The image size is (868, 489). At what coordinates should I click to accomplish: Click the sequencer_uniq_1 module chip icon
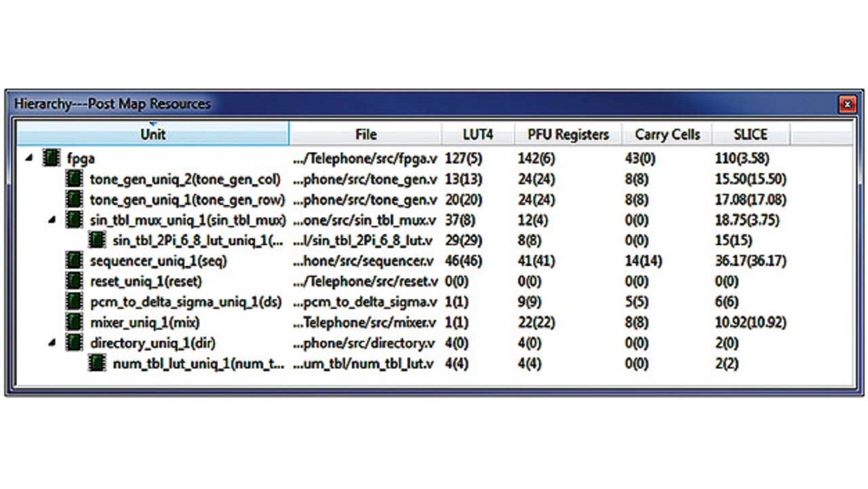tap(75, 260)
